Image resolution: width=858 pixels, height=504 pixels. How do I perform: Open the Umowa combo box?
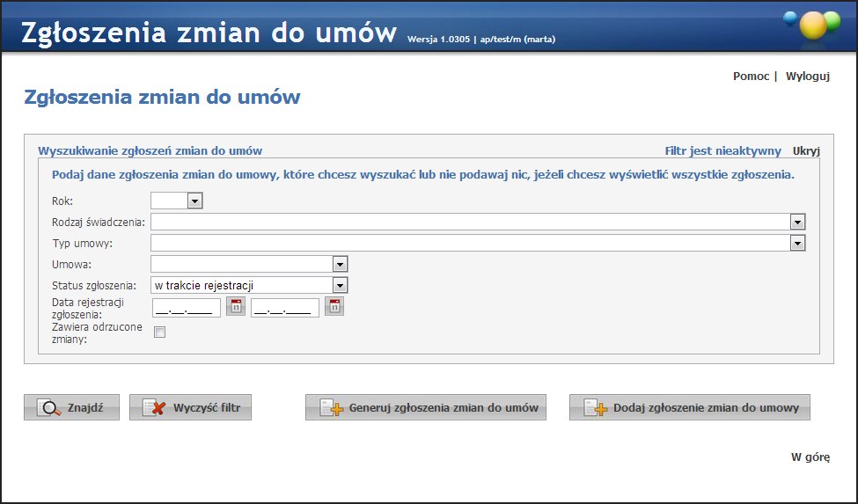(x=340, y=264)
